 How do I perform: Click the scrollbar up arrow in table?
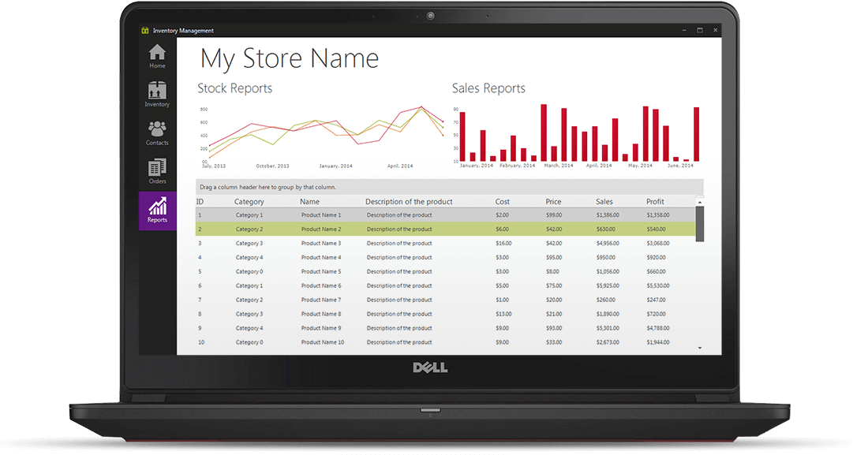coord(699,202)
